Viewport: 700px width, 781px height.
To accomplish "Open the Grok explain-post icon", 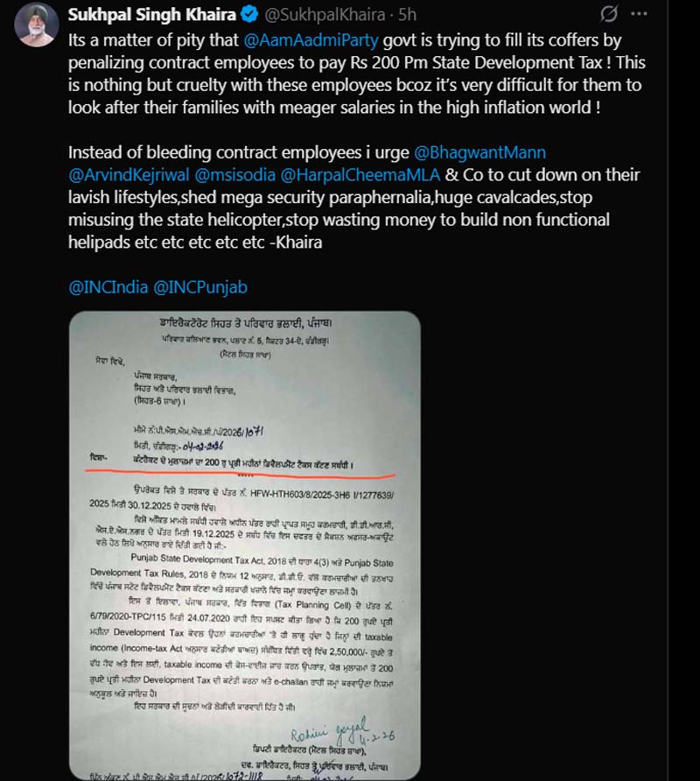I will coord(609,14).
